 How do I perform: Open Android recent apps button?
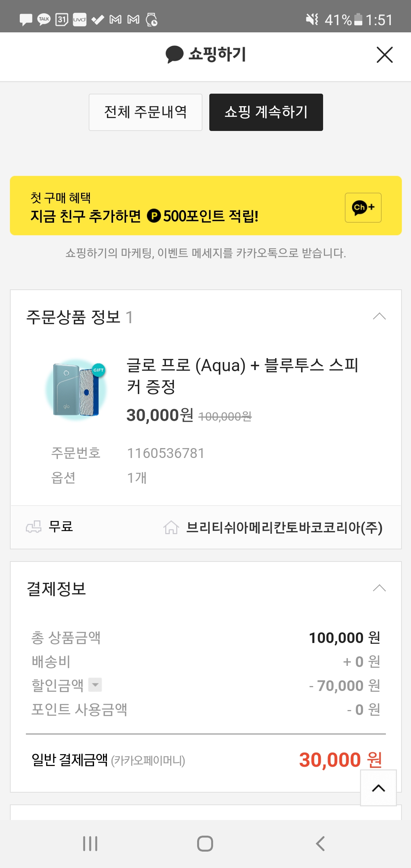(x=90, y=844)
